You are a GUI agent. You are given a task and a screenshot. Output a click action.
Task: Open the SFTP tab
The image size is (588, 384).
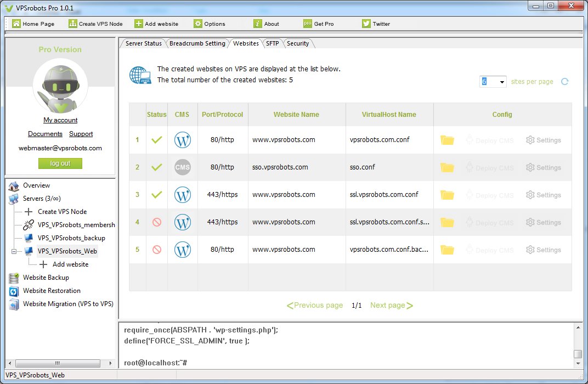click(272, 43)
